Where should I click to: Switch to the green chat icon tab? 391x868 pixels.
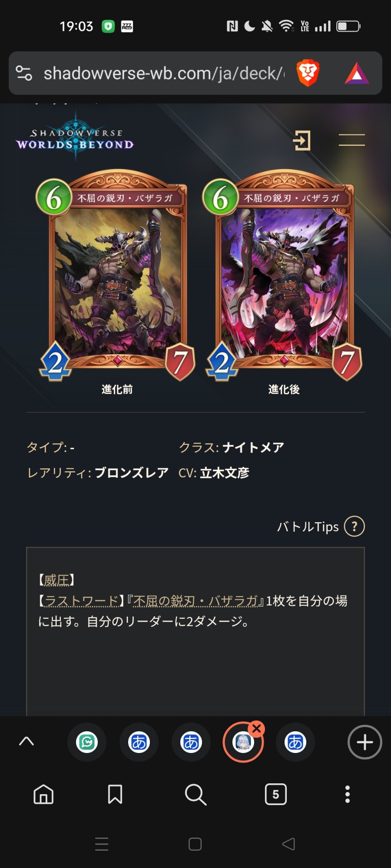[87, 742]
